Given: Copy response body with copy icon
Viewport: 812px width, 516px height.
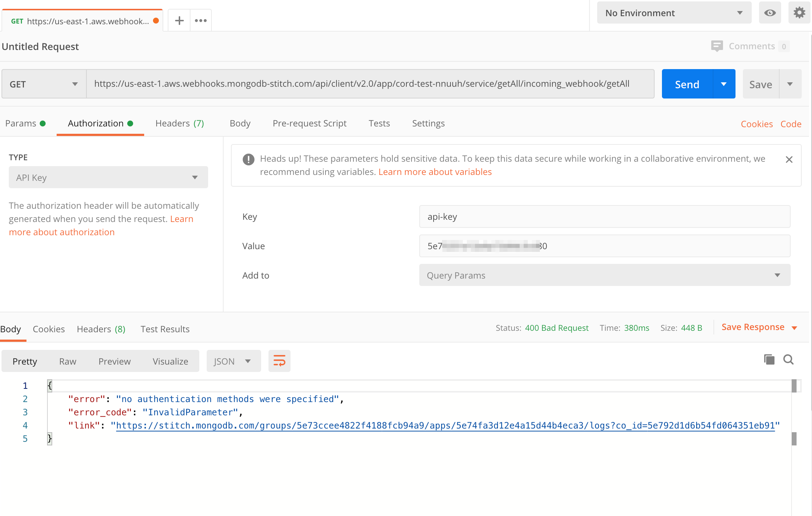Looking at the screenshot, I should click(769, 359).
